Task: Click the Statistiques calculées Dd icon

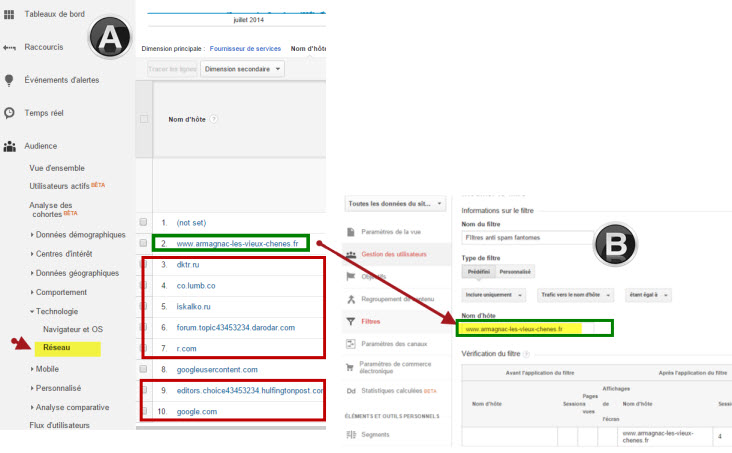Action: [x=351, y=391]
